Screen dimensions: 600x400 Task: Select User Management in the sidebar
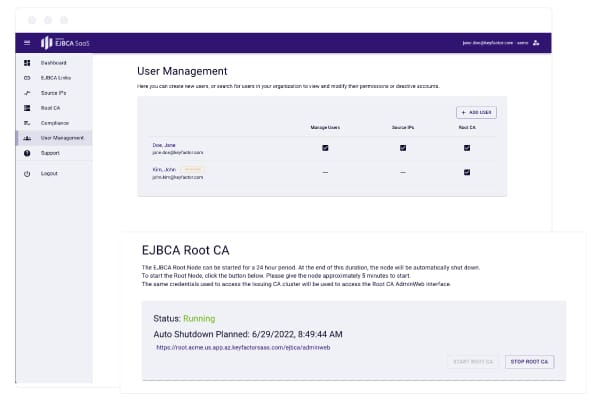click(54, 138)
